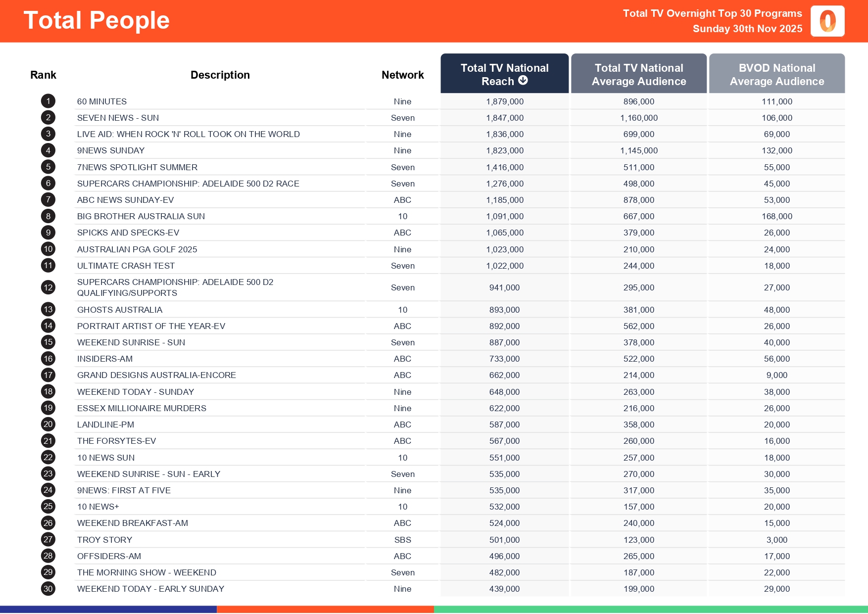Click the rank 30 circle badge
868x614 pixels.
48,589
